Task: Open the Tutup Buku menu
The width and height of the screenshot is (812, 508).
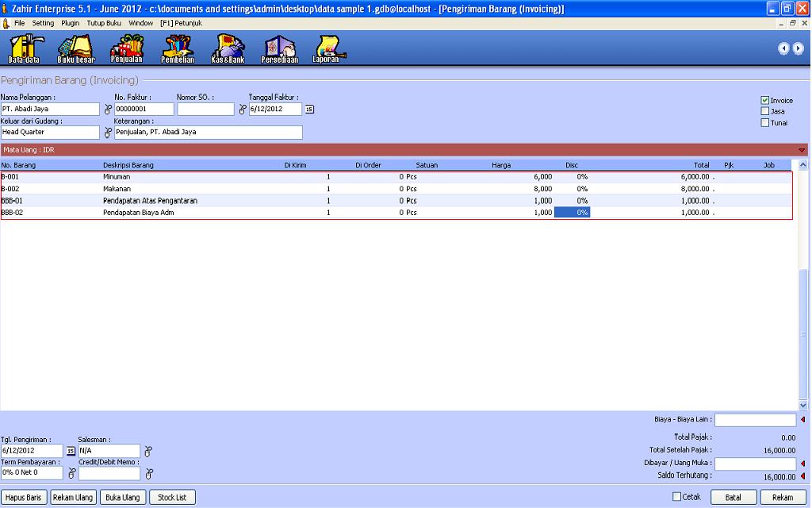Action: [104, 23]
